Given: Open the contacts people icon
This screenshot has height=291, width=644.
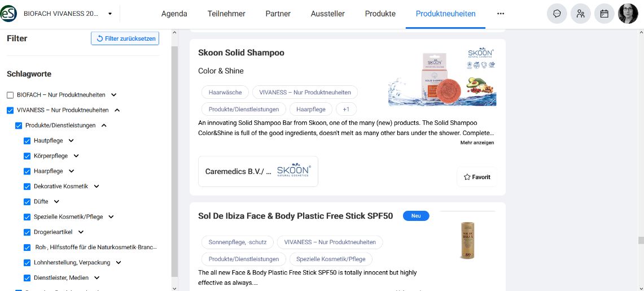Looking at the screenshot, I should (x=581, y=14).
